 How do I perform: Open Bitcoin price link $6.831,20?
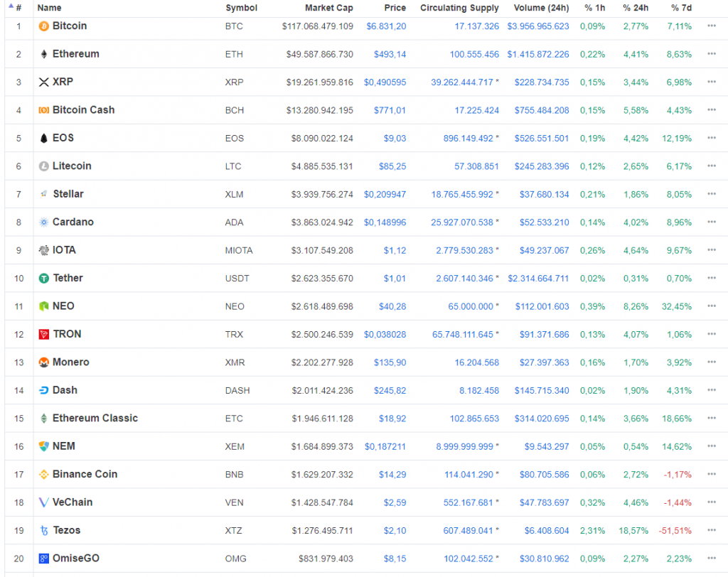(386, 26)
